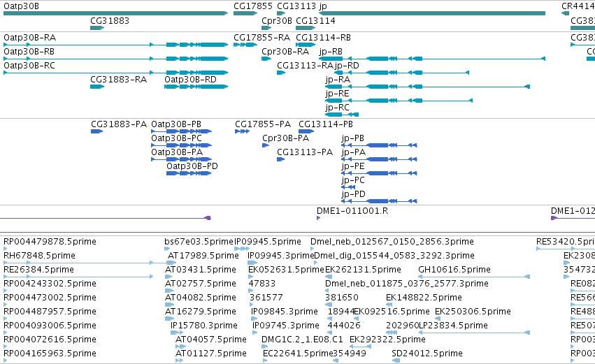Viewport: 595px width, 364px height.
Task: Select the RH67848.5prime EST label
Action: click(x=39, y=256)
